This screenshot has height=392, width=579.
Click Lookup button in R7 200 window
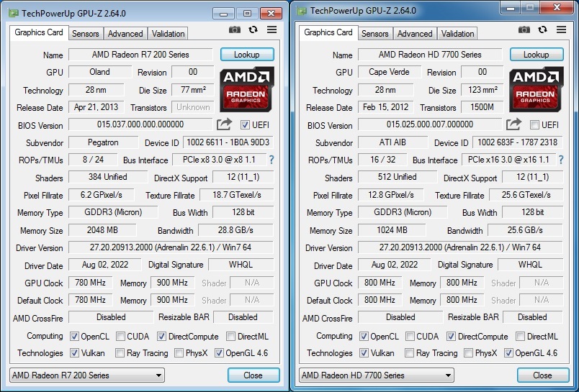[x=247, y=55]
